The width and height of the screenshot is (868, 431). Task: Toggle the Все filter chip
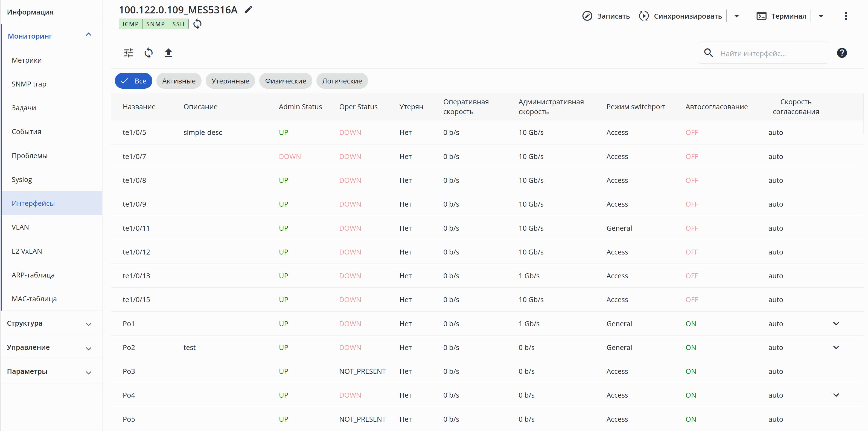coord(133,81)
